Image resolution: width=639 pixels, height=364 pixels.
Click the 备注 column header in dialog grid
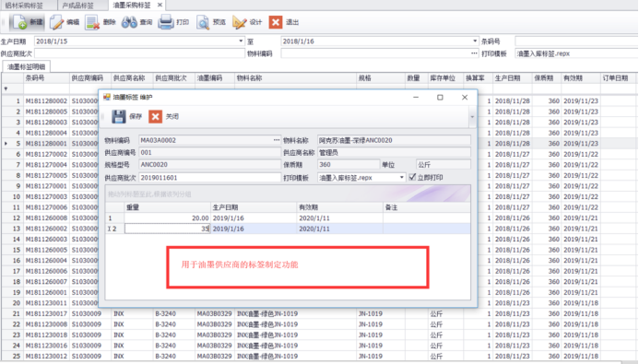click(427, 207)
